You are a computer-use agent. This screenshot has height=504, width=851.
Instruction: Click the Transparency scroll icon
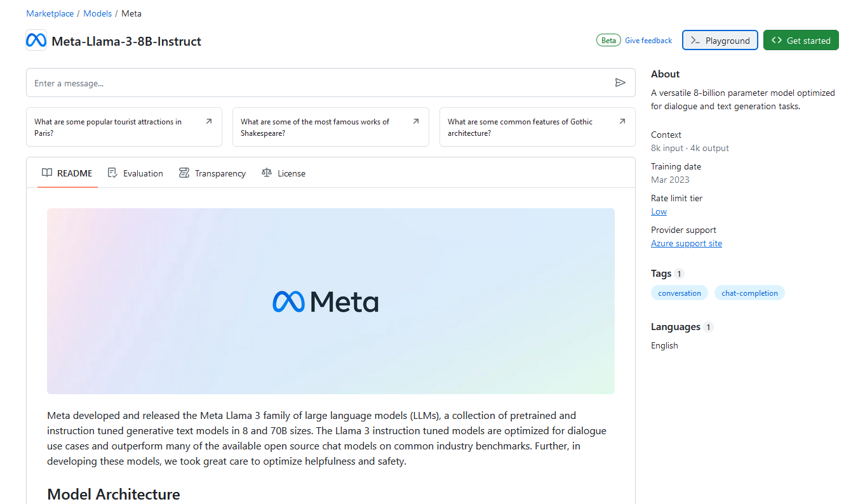(184, 173)
